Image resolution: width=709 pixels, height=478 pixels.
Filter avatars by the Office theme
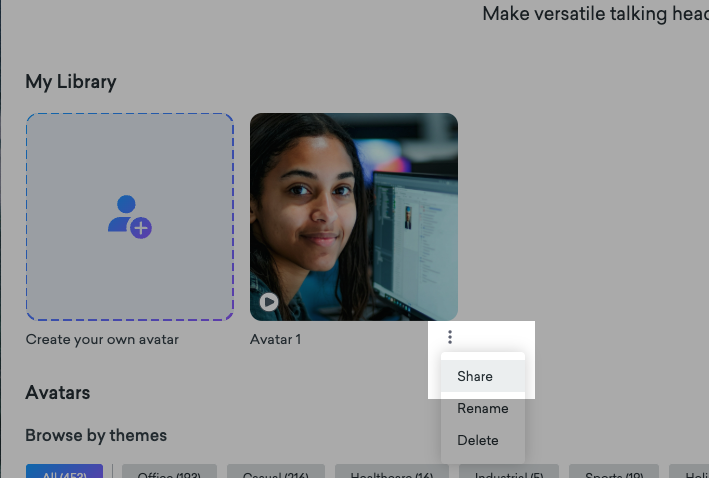point(169,472)
